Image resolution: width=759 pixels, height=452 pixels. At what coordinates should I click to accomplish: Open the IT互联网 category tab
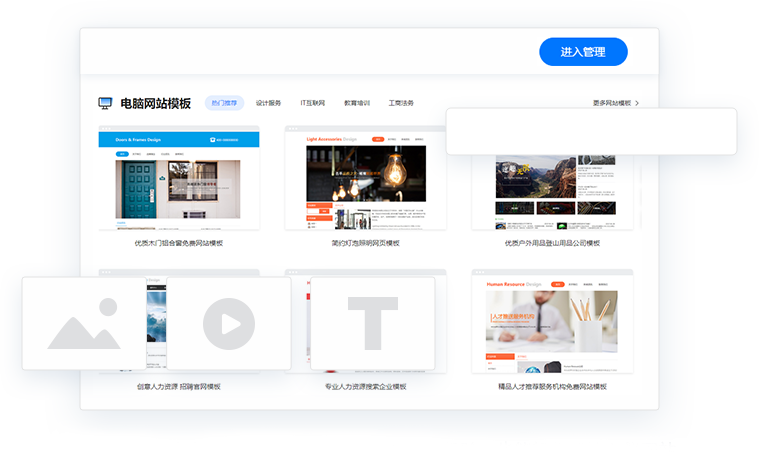click(312, 103)
